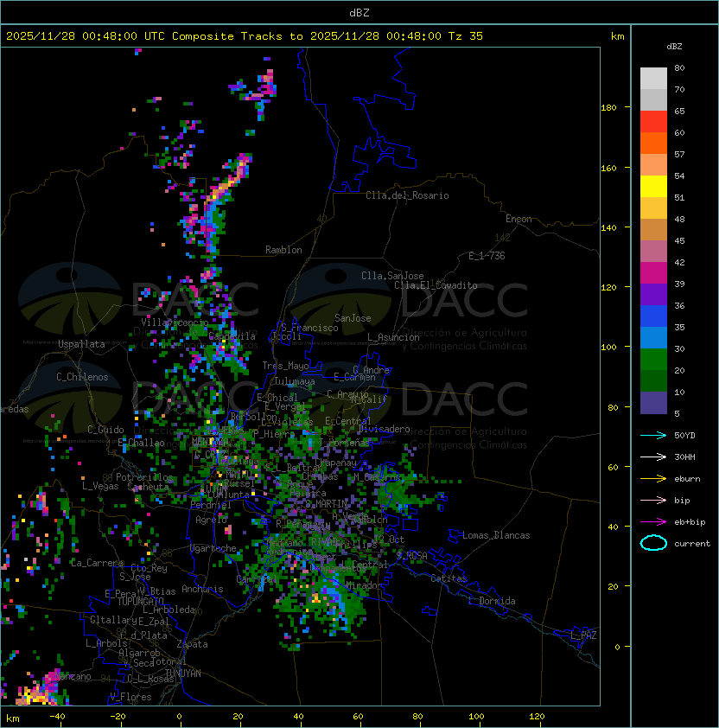Click the 'La_Carrera' map label

(x=97, y=563)
